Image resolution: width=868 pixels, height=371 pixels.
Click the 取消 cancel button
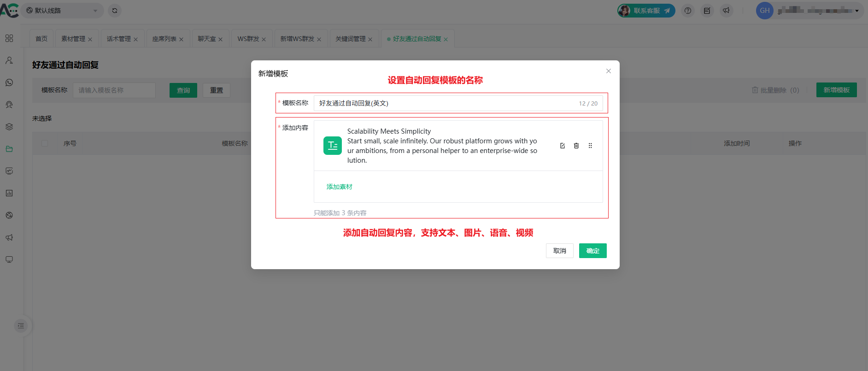[x=559, y=251]
